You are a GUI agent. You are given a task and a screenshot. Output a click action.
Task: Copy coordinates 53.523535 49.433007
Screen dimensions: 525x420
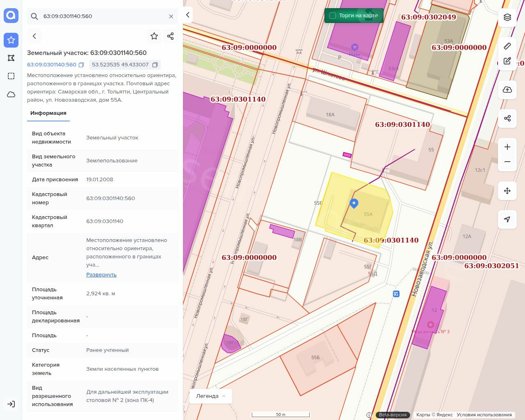pyautogui.click(x=155, y=65)
